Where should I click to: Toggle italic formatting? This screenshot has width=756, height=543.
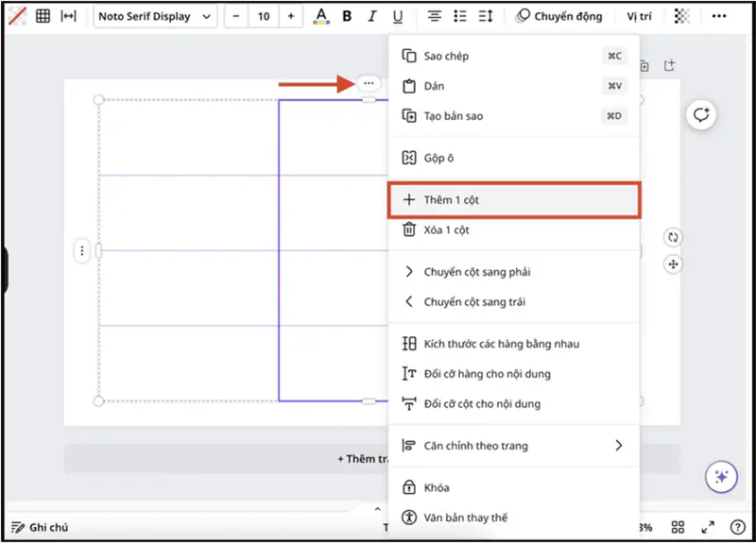tap(372, 16)
